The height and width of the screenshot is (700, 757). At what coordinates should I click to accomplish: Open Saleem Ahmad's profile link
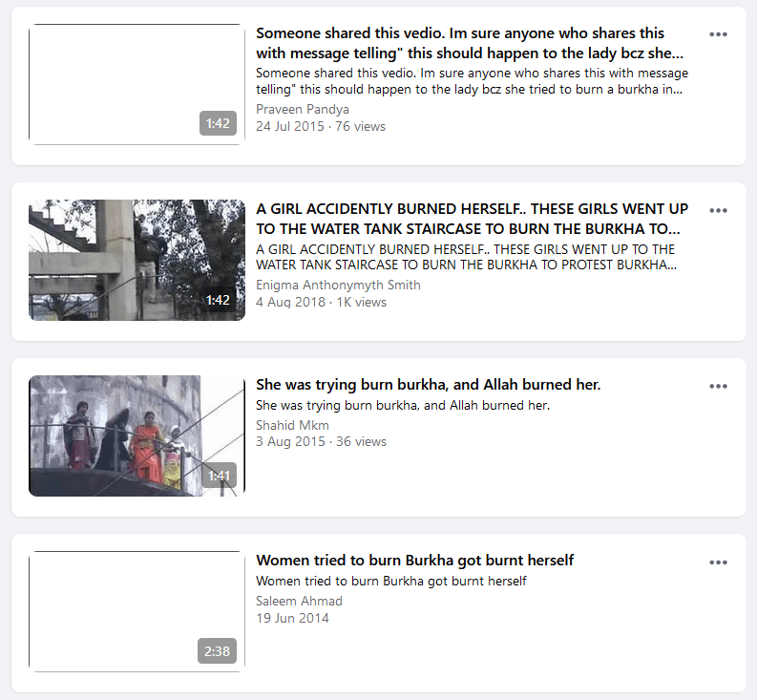point(299,601)
